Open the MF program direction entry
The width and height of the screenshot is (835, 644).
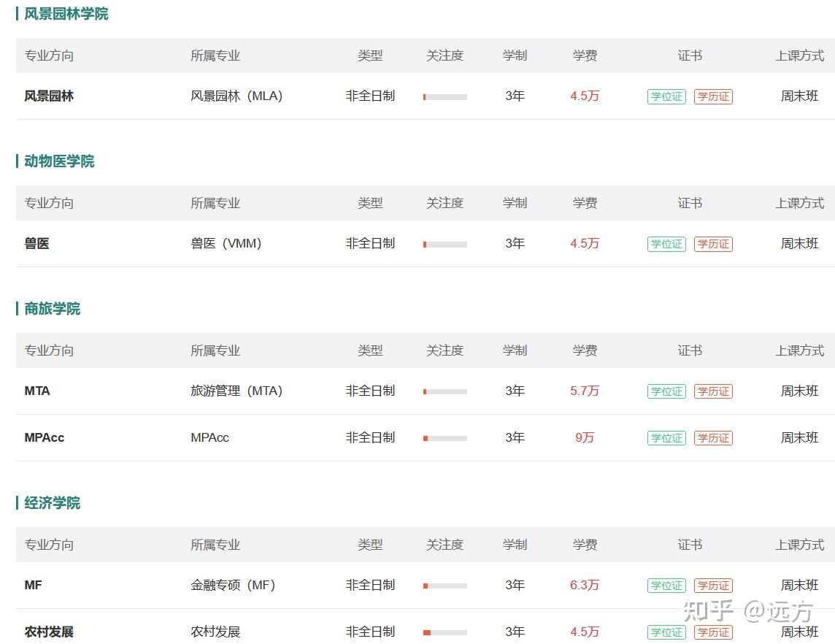(x=33, y=585)
